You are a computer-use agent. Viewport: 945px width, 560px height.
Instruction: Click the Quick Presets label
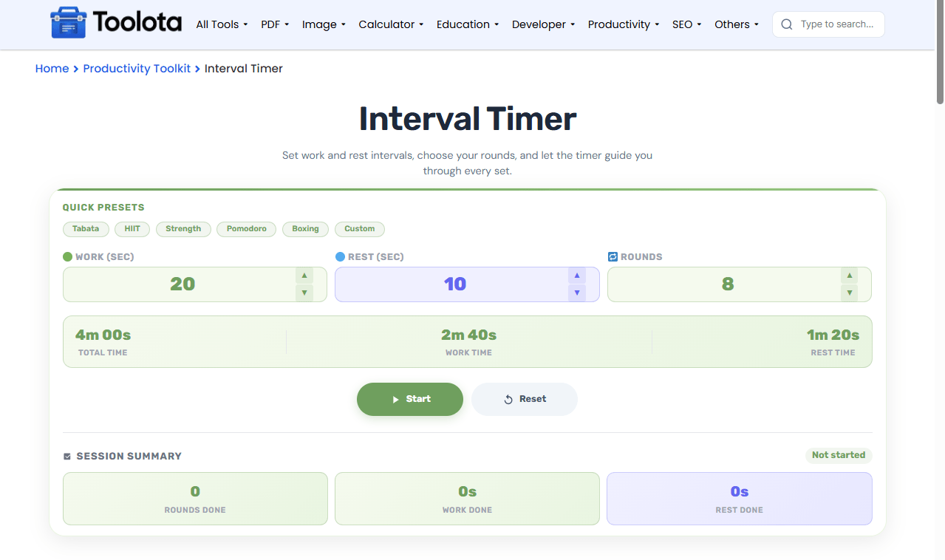(103, 208)
